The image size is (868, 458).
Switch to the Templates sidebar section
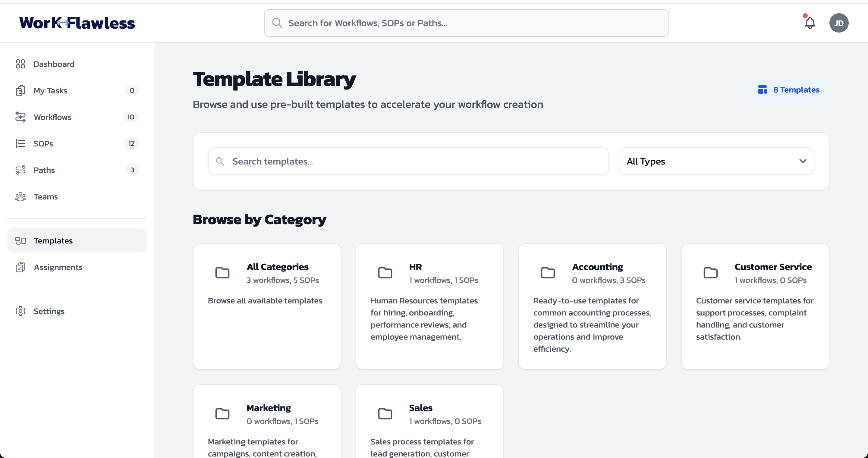[53, 240]
